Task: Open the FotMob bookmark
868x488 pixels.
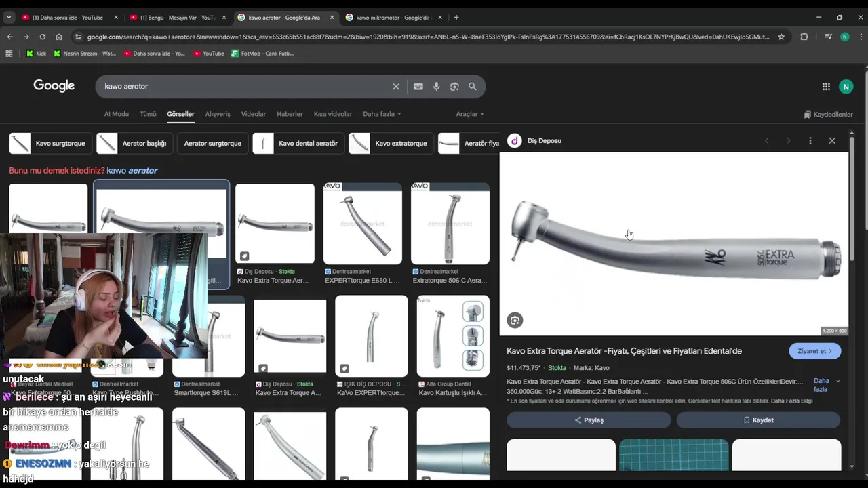Action: coord(262,53)
